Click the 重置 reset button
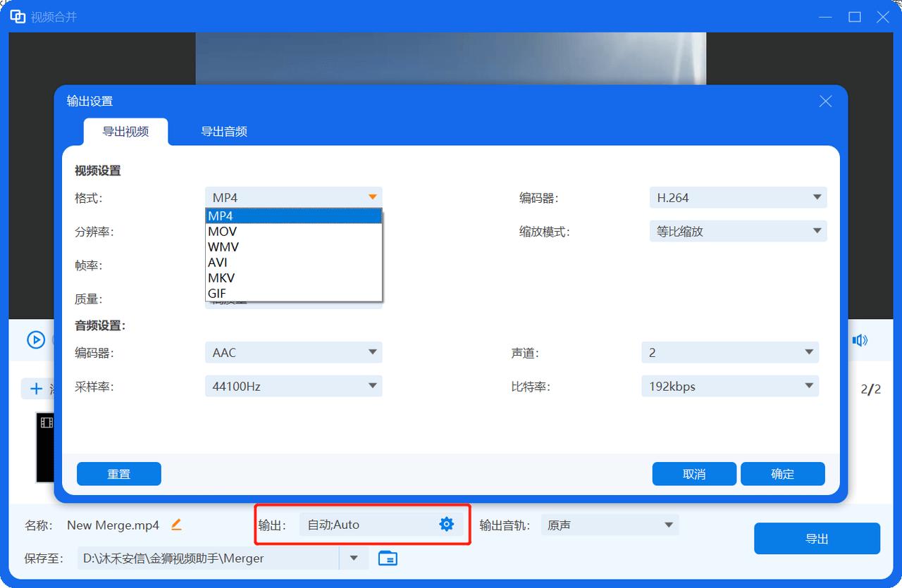The height and width of the screenshot is (588, 902). click(118, 473)
